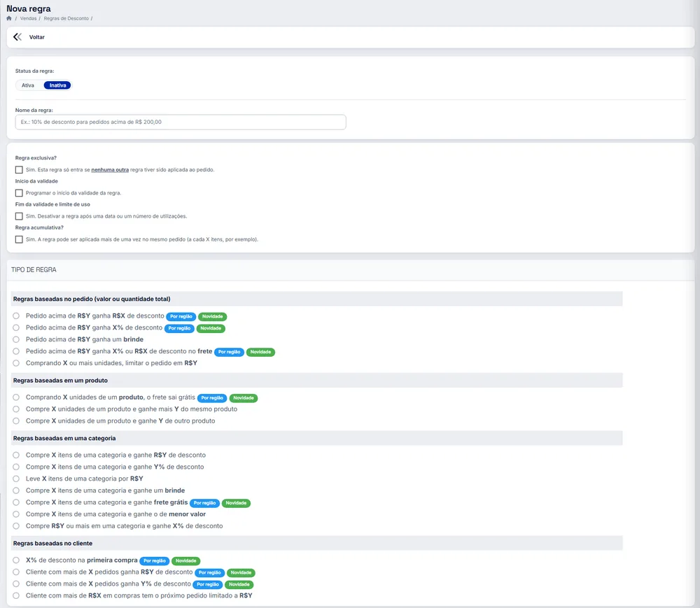Viewport: 700px width, 608px height.
Task: Select Compre R$Y ou mais em uma categoria
Action: tap(16, 526)
